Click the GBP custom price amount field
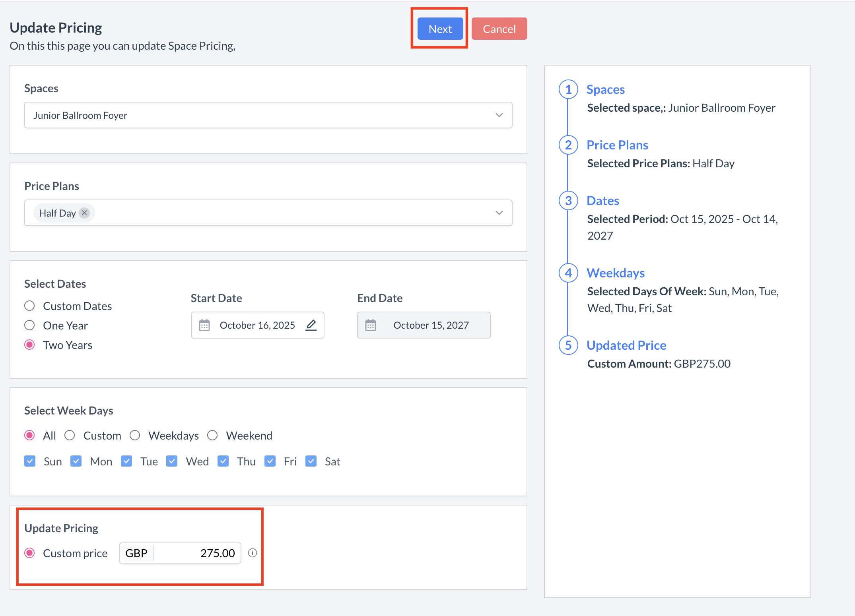 197,553
